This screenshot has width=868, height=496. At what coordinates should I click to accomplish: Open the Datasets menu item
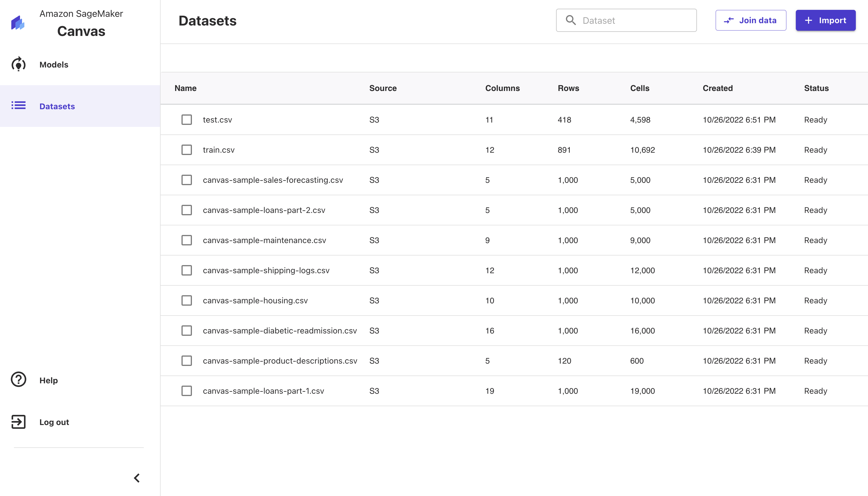[x=80, y=106]
